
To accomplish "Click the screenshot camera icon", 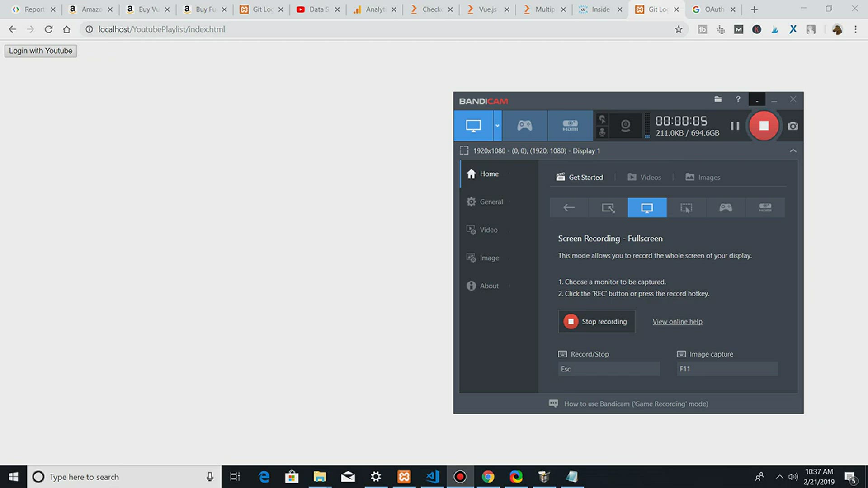I will (x=793, y=126).
